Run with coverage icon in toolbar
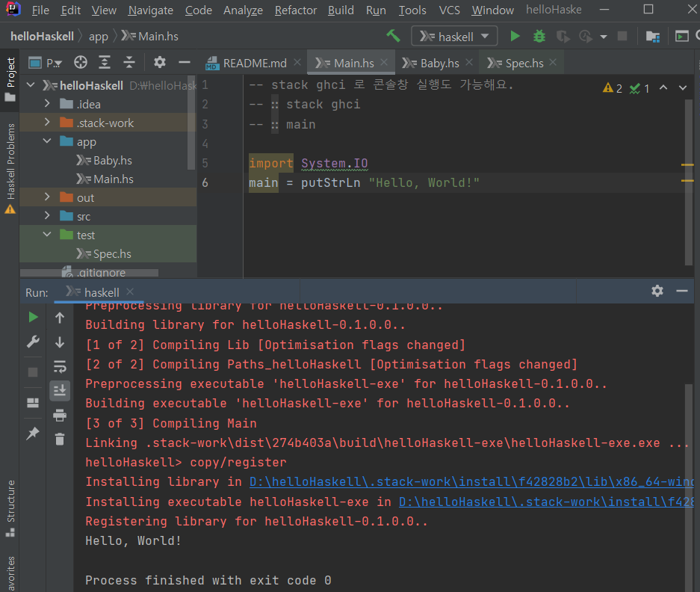This screenshot has height=592, width=700. (x=563, y=36)
